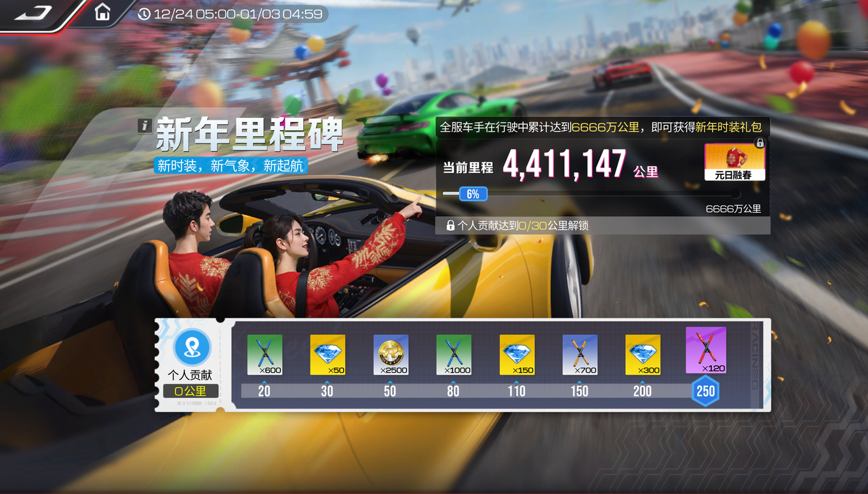868x494 pixels.
Task: Click the 新年里程碑 event title
Action: [249, 135]
